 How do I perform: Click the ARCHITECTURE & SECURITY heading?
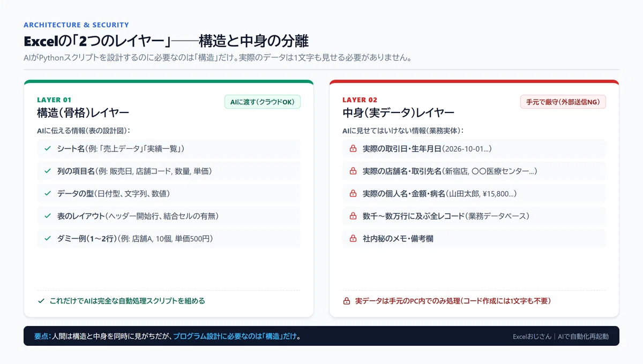point(76,25)
